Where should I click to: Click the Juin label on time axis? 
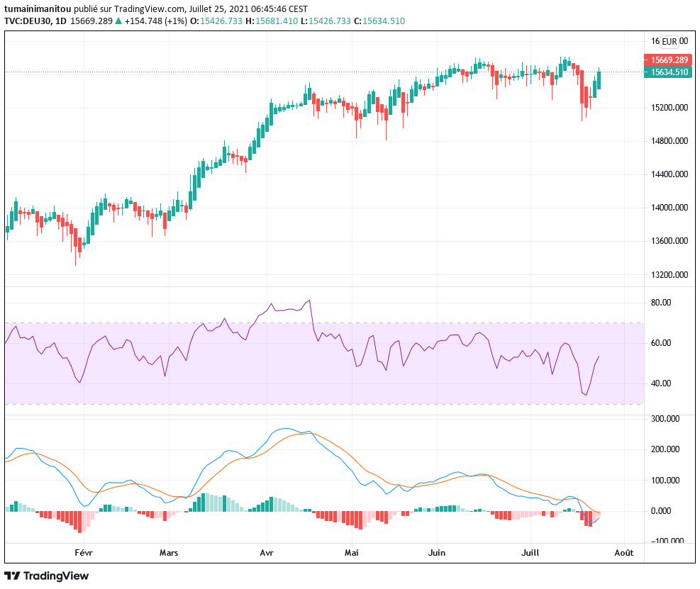coord(437,553)
